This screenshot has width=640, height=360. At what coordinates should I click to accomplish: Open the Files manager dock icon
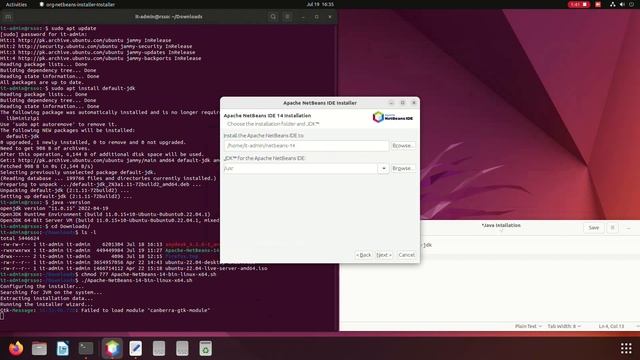[x=39, y=349]
